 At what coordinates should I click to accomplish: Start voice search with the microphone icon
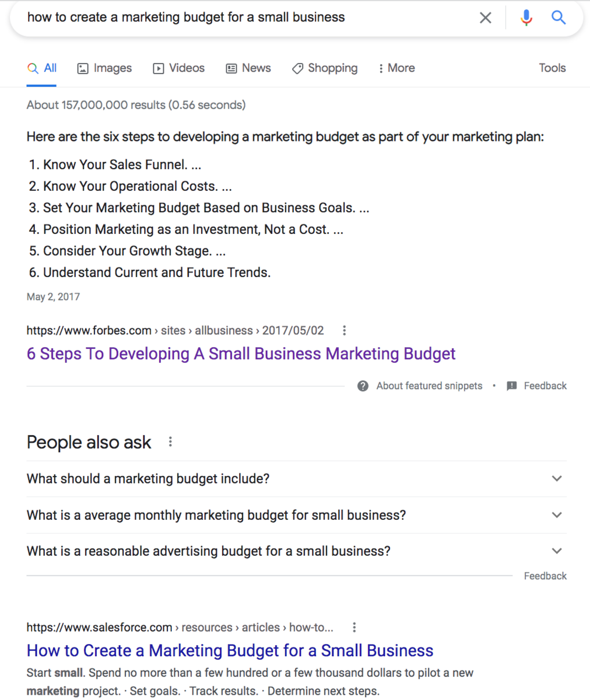(x=526, y=17)
